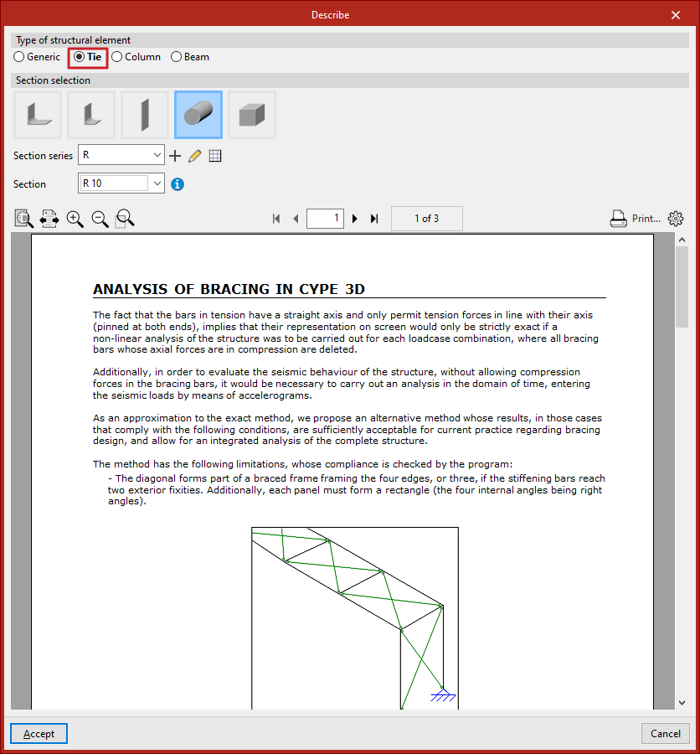Select the equal angle L section icon
The width and height of the screenshot is (700, 754).
click(38, 115)
